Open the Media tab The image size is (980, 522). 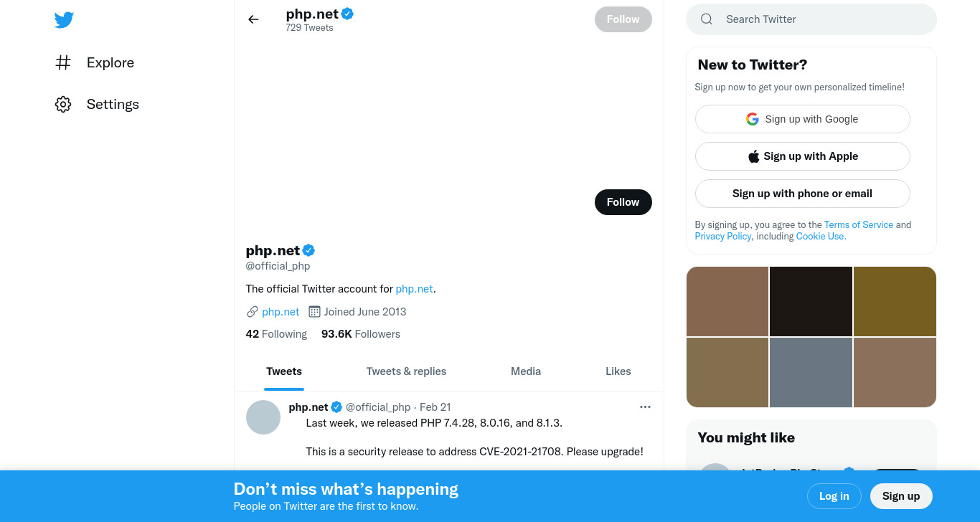click(x=526, y=371)
